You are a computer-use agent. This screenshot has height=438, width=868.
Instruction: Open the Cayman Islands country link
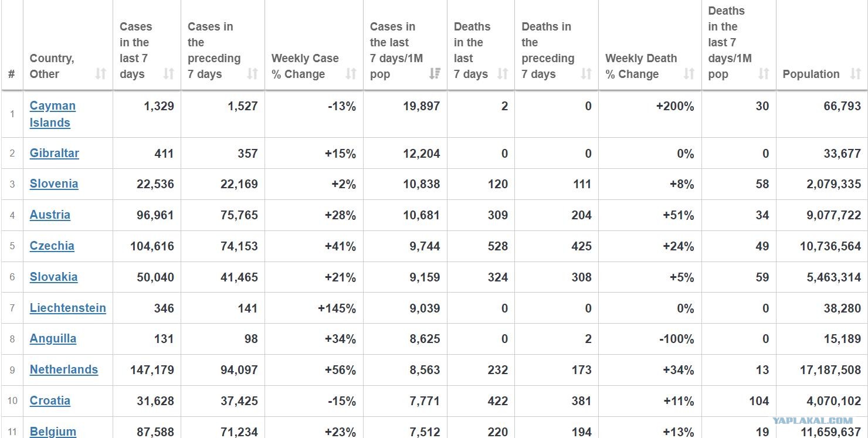tap(53, 114)
